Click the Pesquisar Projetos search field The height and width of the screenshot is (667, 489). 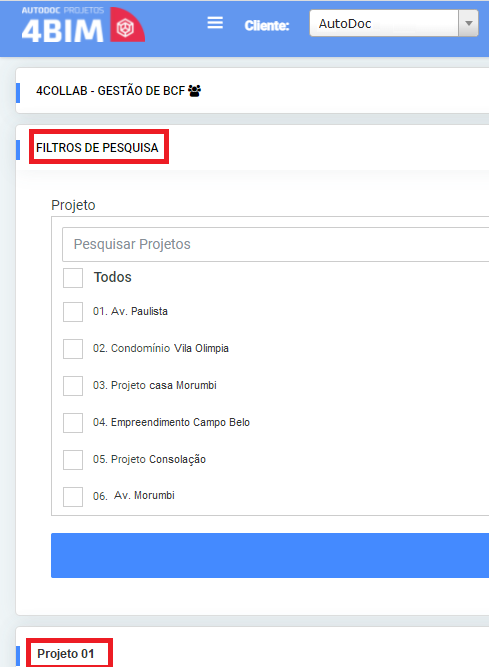tap(276, 244)
